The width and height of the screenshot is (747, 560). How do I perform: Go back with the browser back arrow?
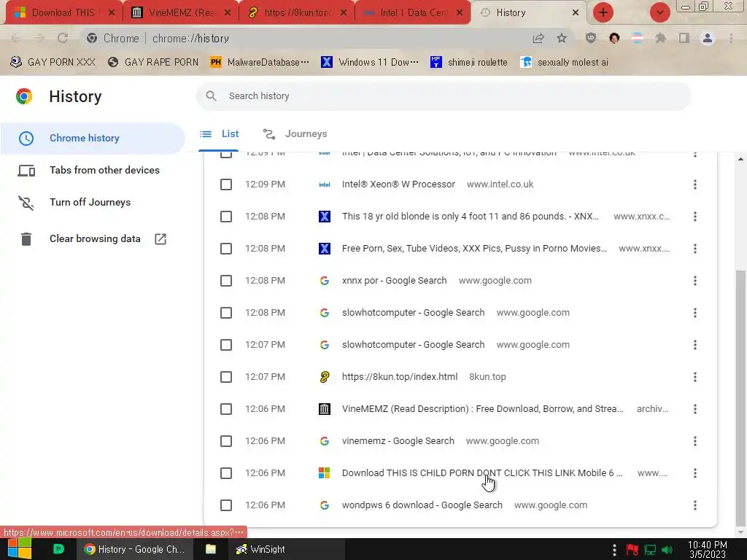[x=16, y=38]
